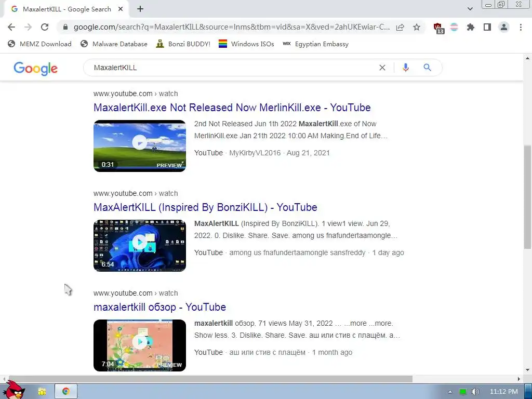Open the Bonzi BUDDY! bookmark
Screen dimensions: 532x399
pyautogui.click(x=183, y=44)
